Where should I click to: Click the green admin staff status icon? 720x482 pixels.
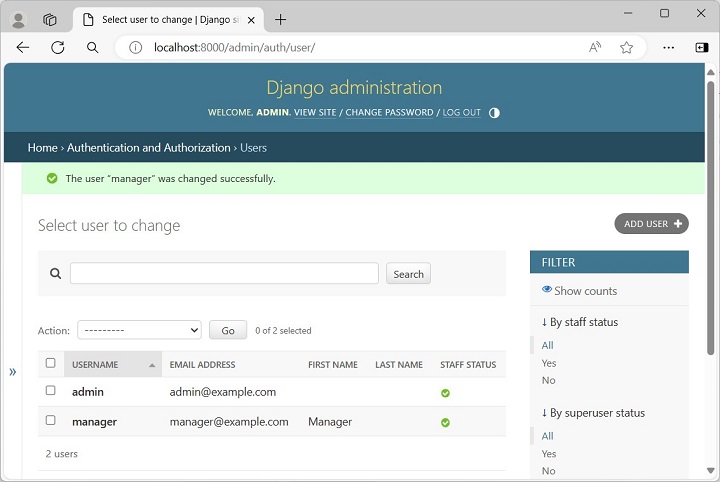coord(445,393)
